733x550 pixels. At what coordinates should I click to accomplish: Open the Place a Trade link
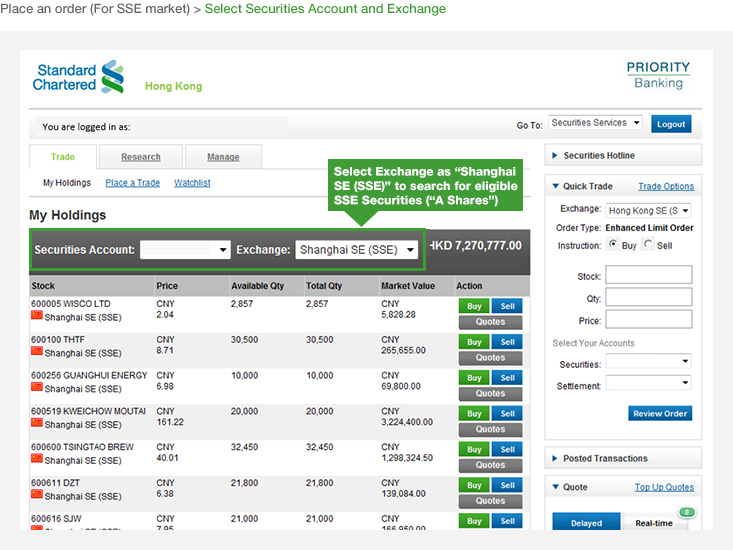coord(133,183)
